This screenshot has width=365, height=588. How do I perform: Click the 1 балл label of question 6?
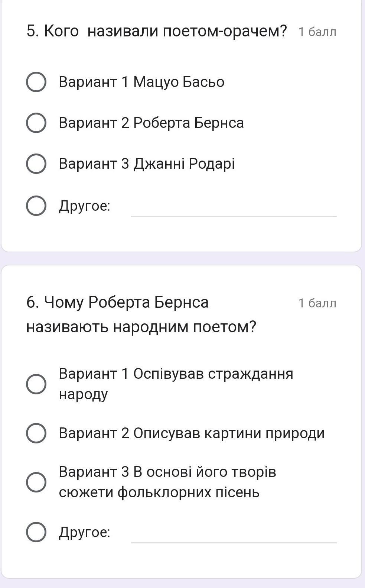317,303
